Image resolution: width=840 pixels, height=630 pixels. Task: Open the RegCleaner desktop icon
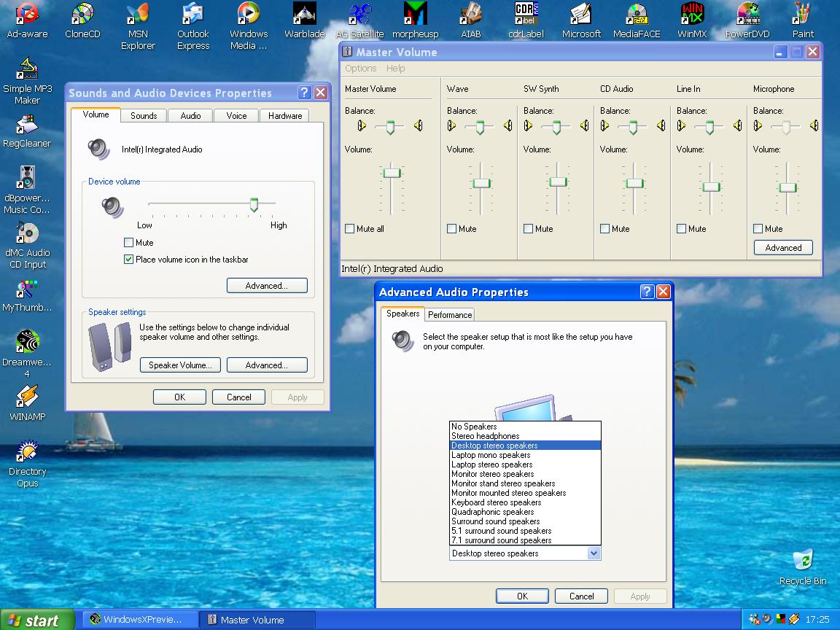[27, 125]
